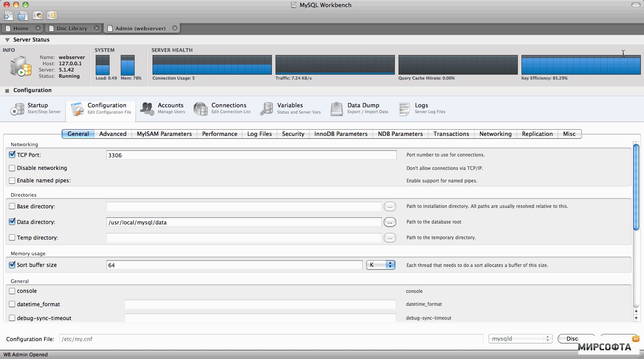Close the Home tab
The width and height of the screenshot is (644, 359).
click(38, 28)
